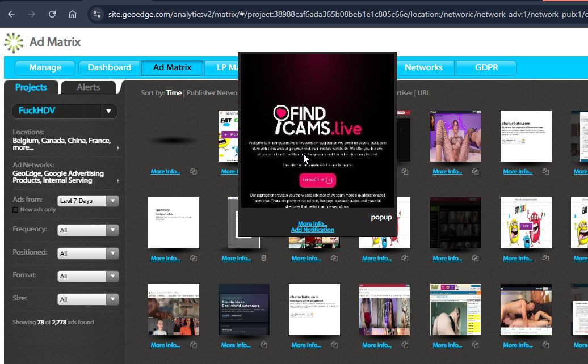Open the Networks tab
The width and height of the screenshot is (588, 364).
pos(423,68)
